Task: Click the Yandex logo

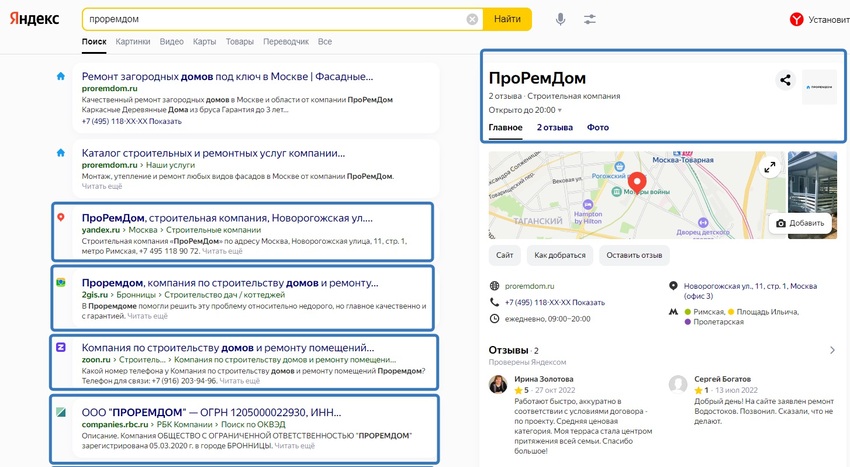Action: tap(34, 19)
